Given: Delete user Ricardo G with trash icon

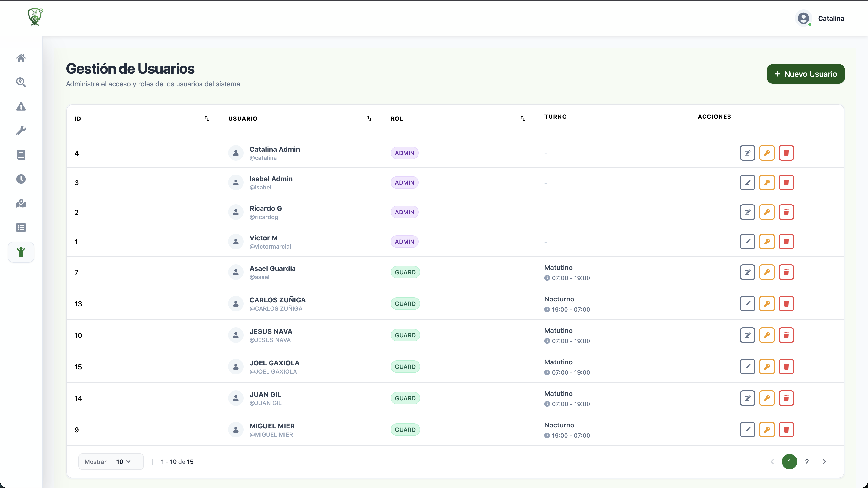Looking at the screenshot, I should point(786,212).
